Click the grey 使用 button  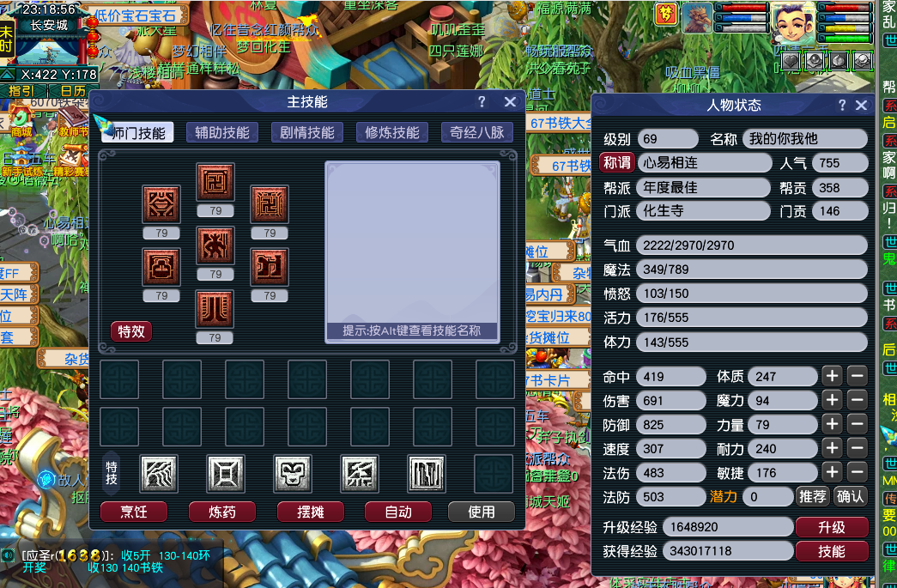point(482,512)
